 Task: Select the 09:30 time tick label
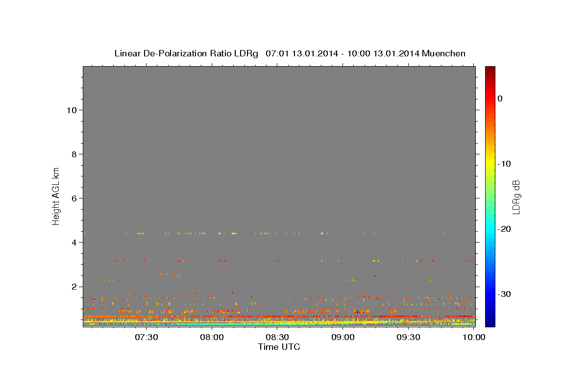pyautogui.click(x=409, y=337)
